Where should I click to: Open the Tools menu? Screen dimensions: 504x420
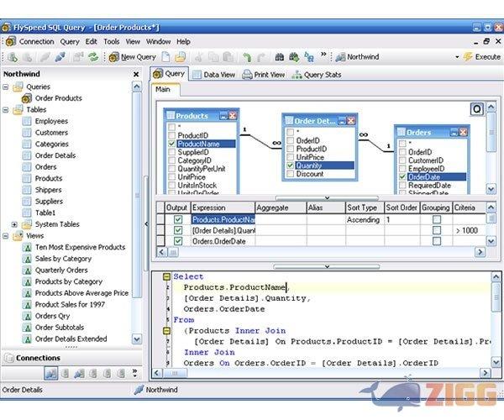(x=111, y=42)
